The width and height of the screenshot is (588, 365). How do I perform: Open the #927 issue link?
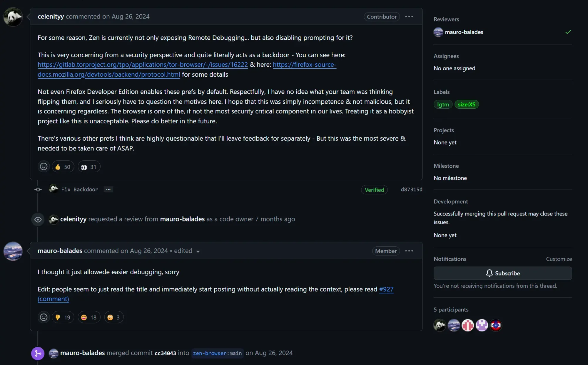(x=386, y=289)
